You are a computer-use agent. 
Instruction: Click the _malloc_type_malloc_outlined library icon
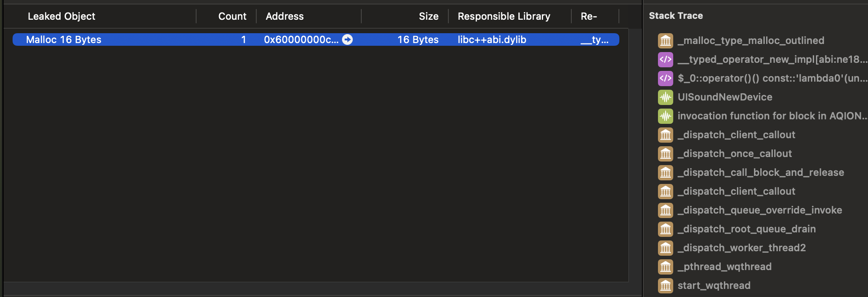[666, 40]
